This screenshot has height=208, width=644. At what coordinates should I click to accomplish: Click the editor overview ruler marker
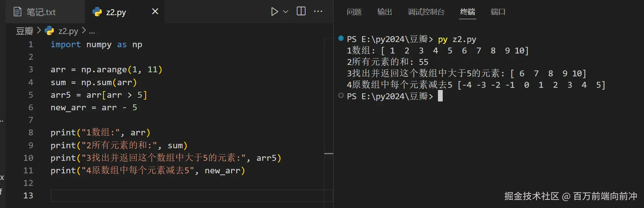329,153
